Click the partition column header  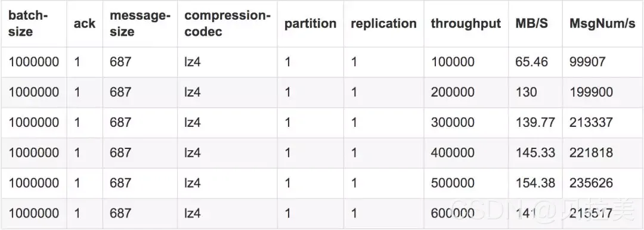[x=311, y=23]
